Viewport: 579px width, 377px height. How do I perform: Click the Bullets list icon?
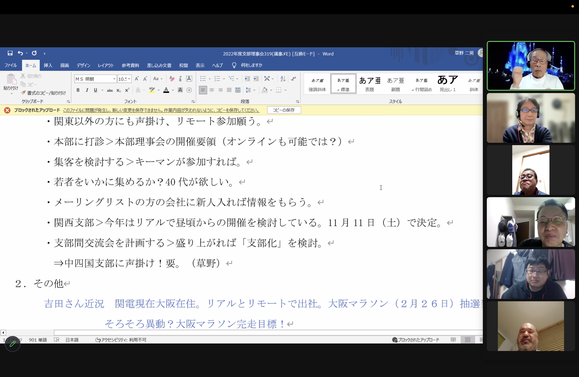(203, 79)
